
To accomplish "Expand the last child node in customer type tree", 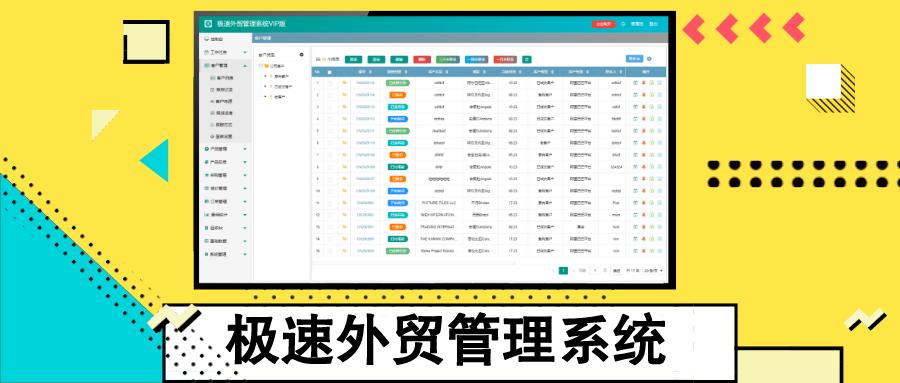I will (x=265, y=96).
